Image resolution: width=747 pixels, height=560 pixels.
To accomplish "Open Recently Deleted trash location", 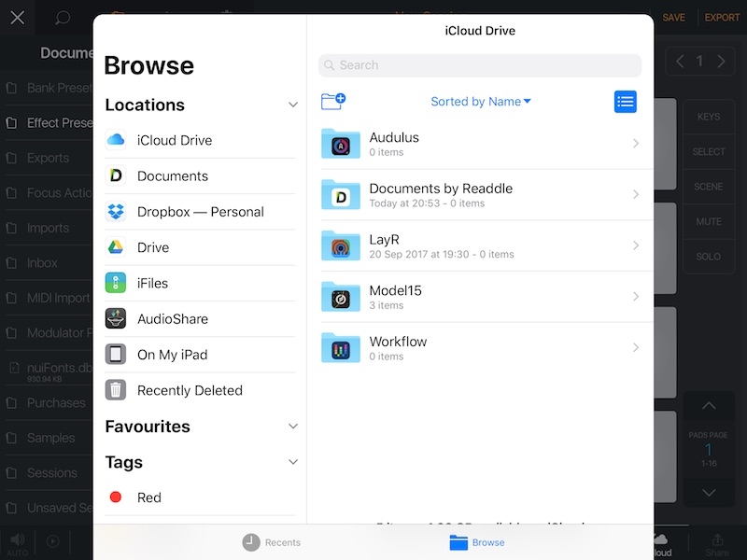I will pos(200,390).
